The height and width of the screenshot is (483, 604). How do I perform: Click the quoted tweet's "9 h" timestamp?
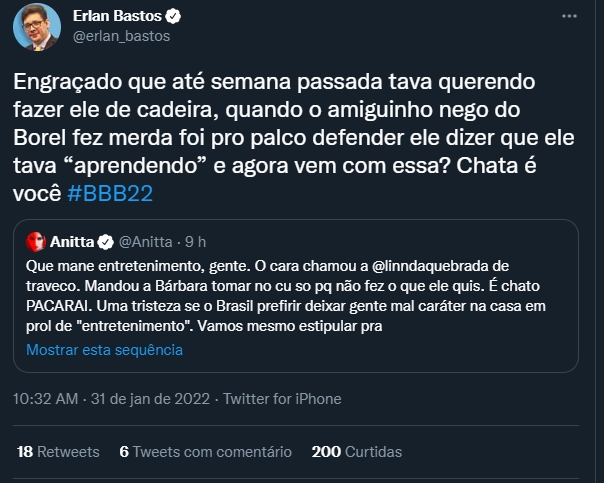point(197,241)
